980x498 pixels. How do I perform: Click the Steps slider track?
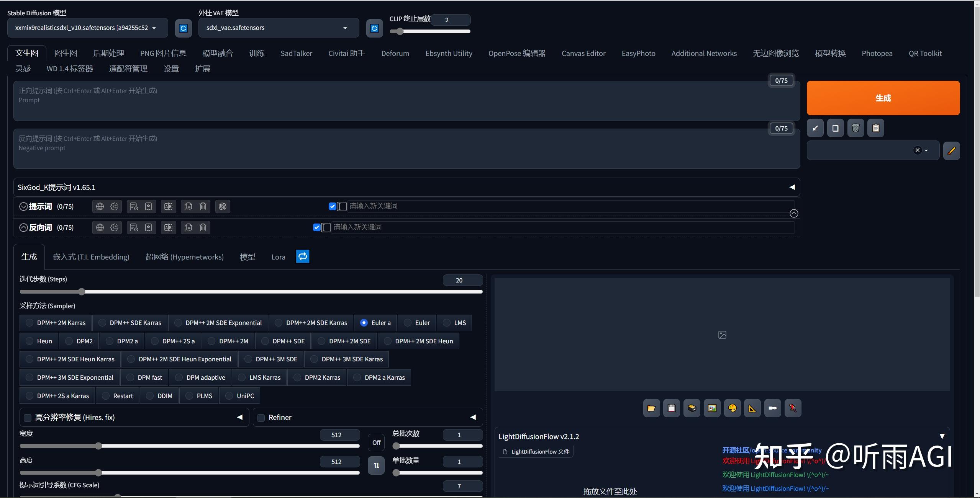click(251, 292)
